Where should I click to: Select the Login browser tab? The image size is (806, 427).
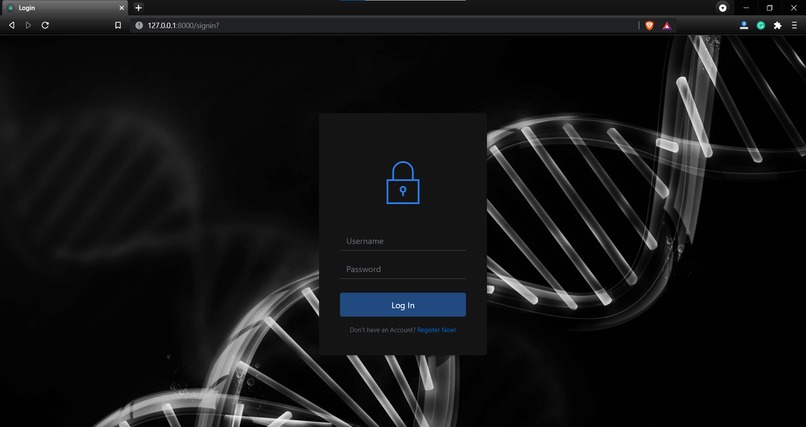[x=64, y=8]
